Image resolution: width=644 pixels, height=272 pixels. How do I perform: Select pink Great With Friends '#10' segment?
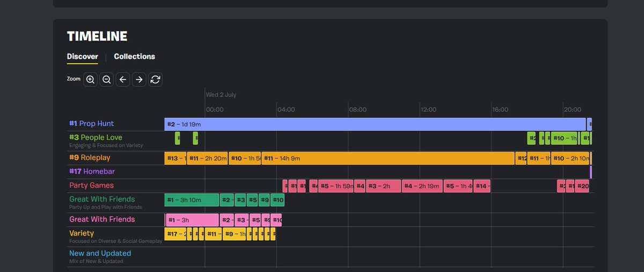276,220
